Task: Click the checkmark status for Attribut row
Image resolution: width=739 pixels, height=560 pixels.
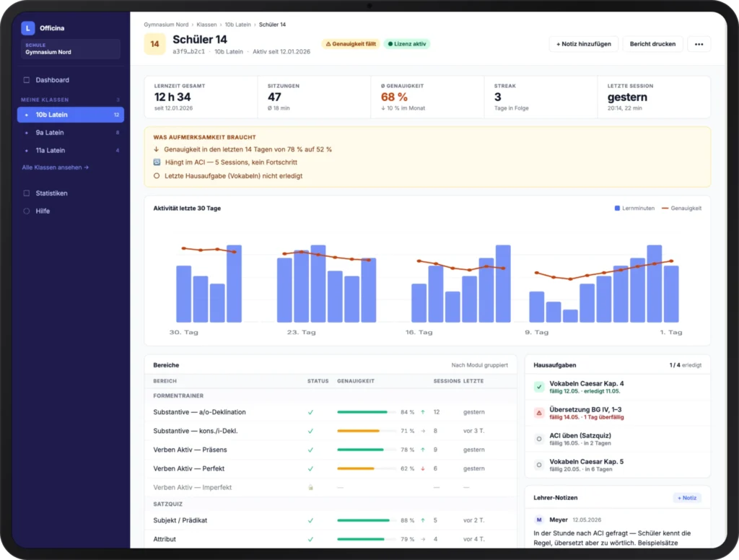Action: coord(310,539)
